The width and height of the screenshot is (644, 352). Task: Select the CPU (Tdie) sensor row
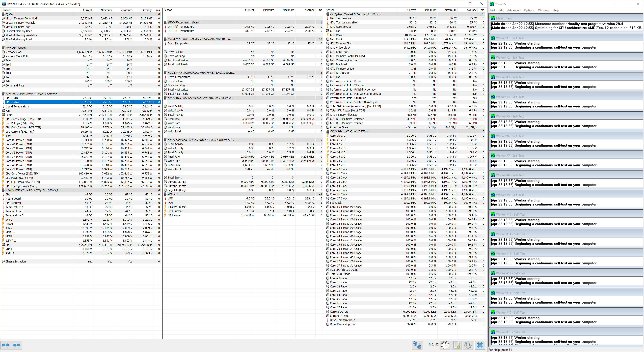point(12,102)
